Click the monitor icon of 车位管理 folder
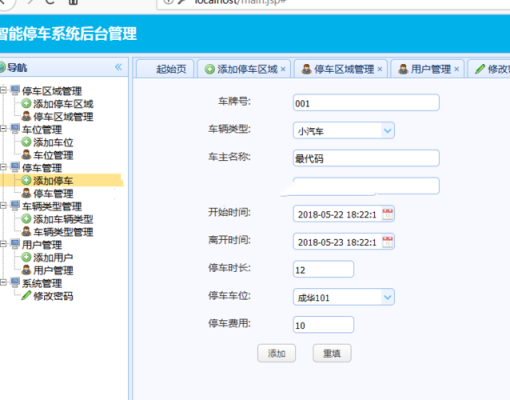The image size is (510, 400). point(15,129)
